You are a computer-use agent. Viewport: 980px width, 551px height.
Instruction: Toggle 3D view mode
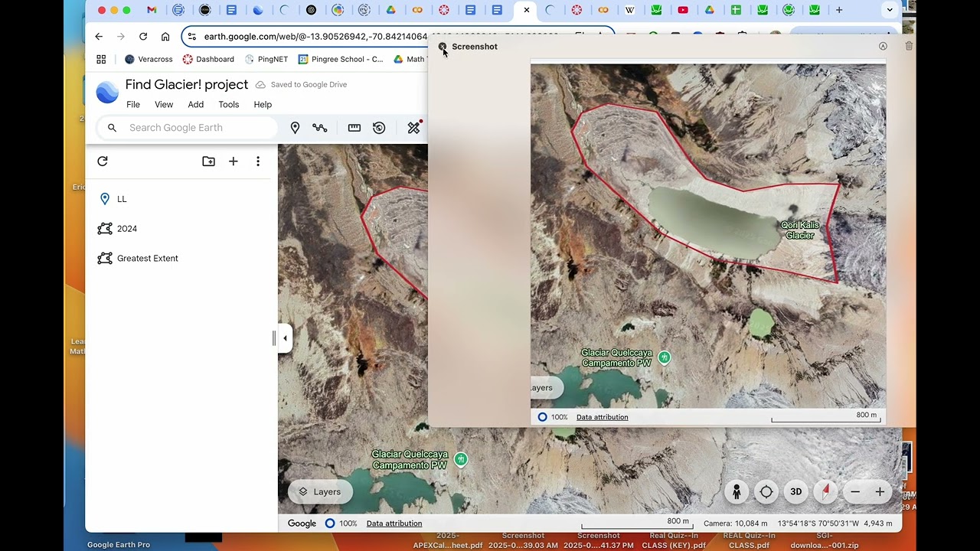[x=796, y=492]
